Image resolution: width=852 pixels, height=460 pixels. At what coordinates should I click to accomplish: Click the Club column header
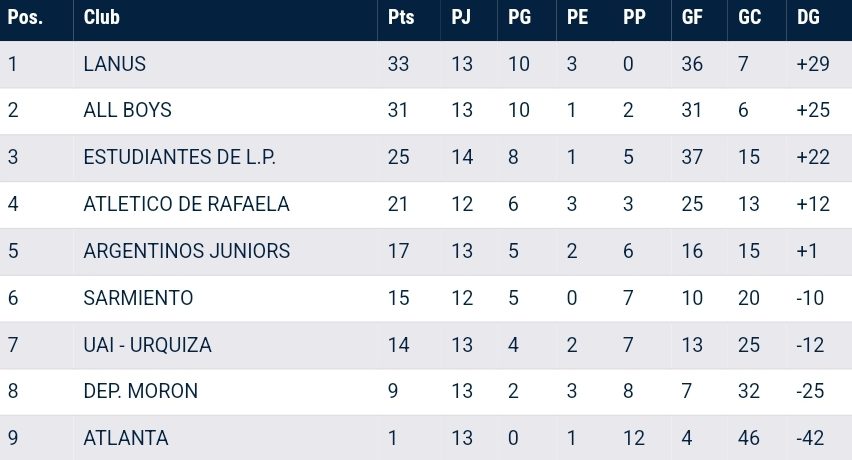coord(102,17)
